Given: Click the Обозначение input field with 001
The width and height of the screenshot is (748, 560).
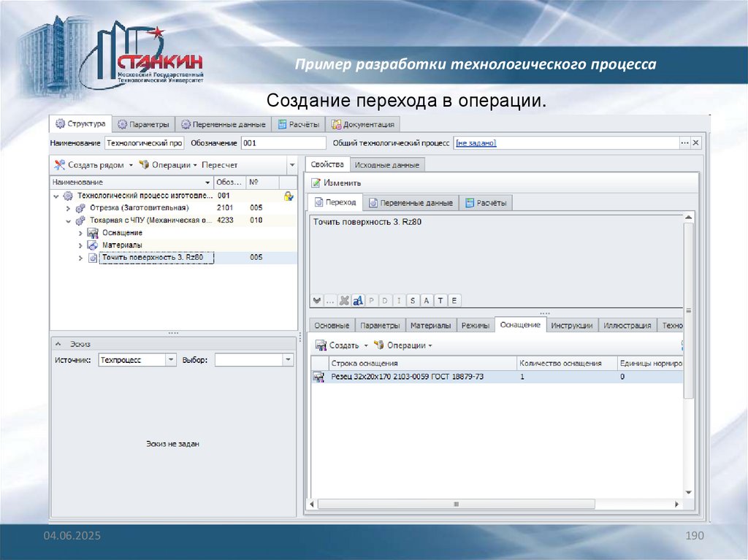Looking at the screenshot, I should pyautogui.click(x=283, y=143).
